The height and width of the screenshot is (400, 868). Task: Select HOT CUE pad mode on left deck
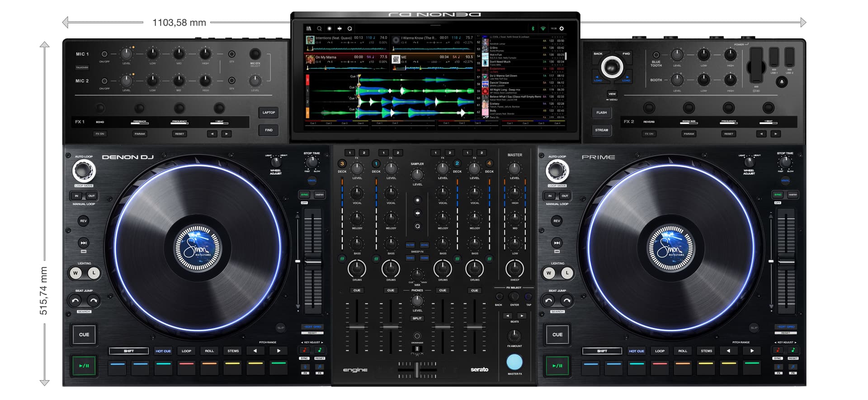163,351
